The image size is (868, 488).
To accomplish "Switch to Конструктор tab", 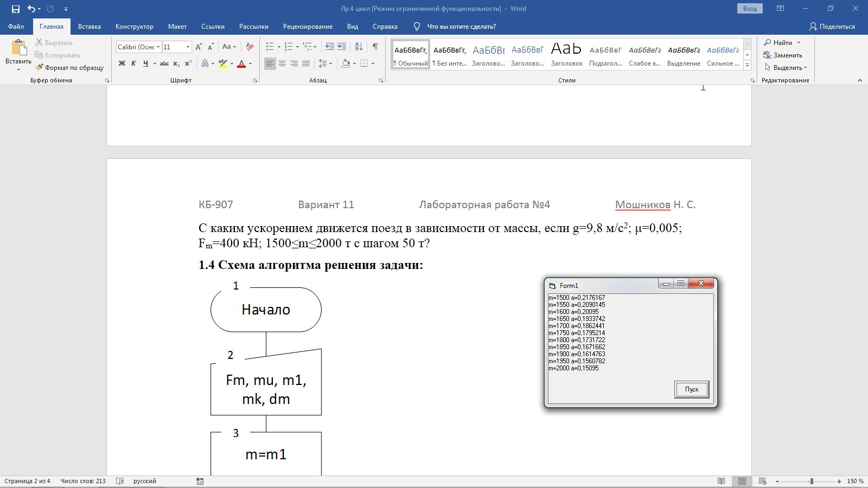I will click(x=135, y=27).
